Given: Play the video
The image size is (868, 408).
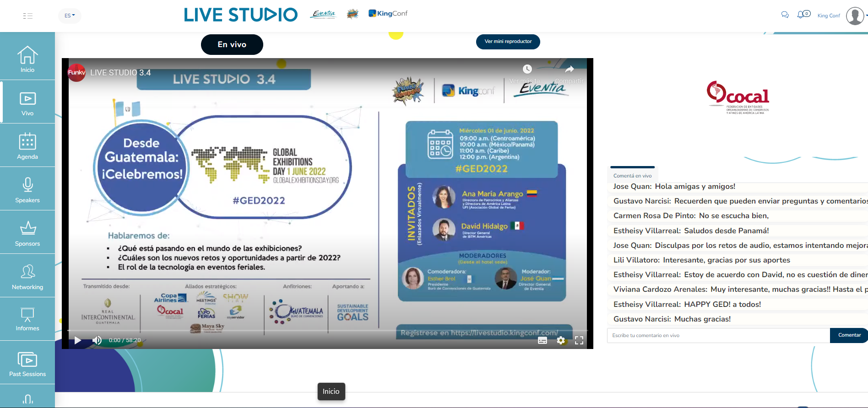Looking at the screenshot, I should pyautogui.click(x=78, y=340).
